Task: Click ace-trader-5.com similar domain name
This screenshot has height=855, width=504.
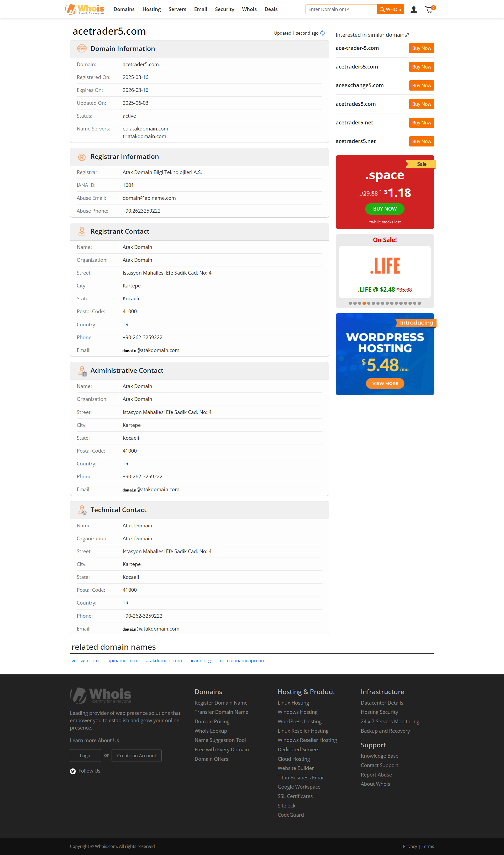Action: 357,48
